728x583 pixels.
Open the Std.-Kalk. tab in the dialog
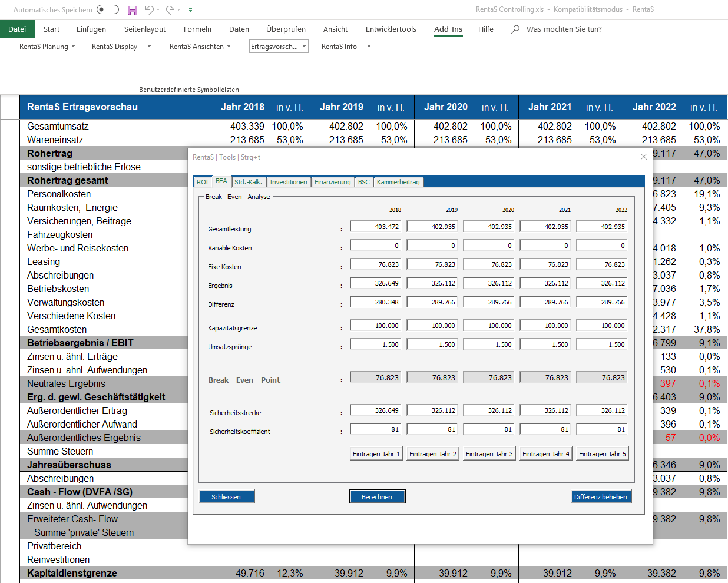click(249, 182)
